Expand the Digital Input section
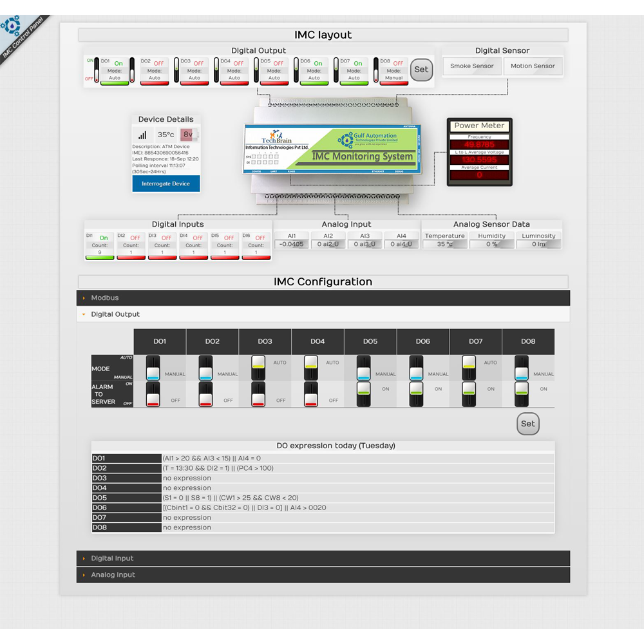 point(112,558)
